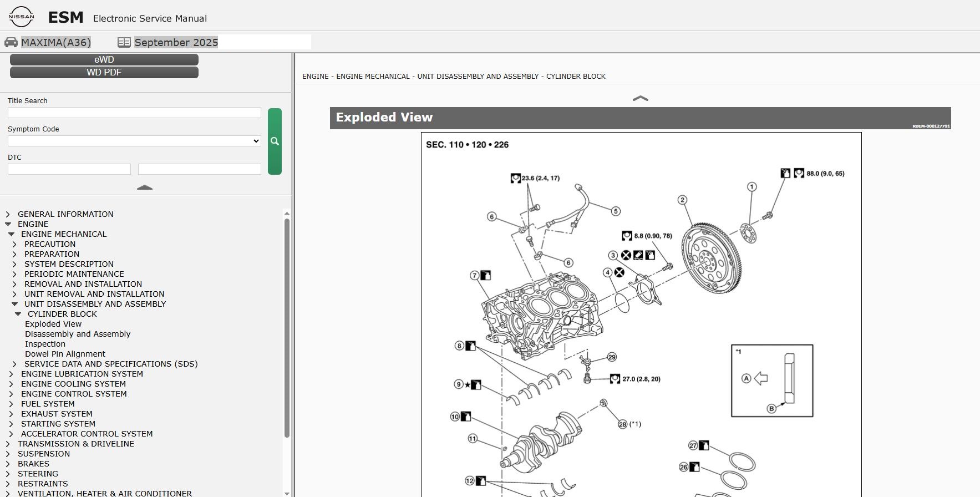This screenshot has width=980, height=497.
Task: Focus the first DTC input field
Action: (x=69, y=169)
